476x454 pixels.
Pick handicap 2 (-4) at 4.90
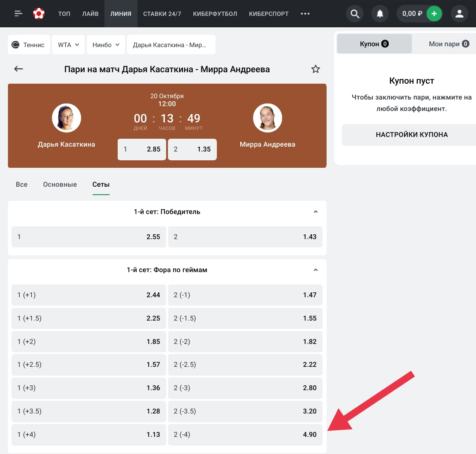tap(245, 435)
